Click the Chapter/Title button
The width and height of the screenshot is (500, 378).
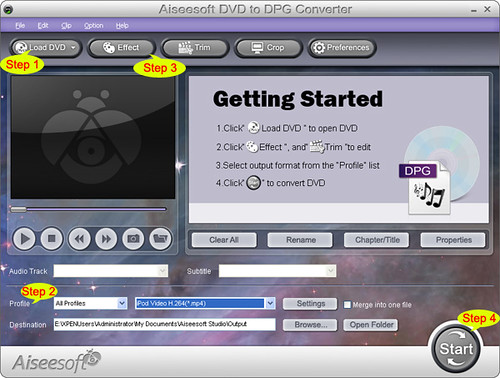[377, 240]
